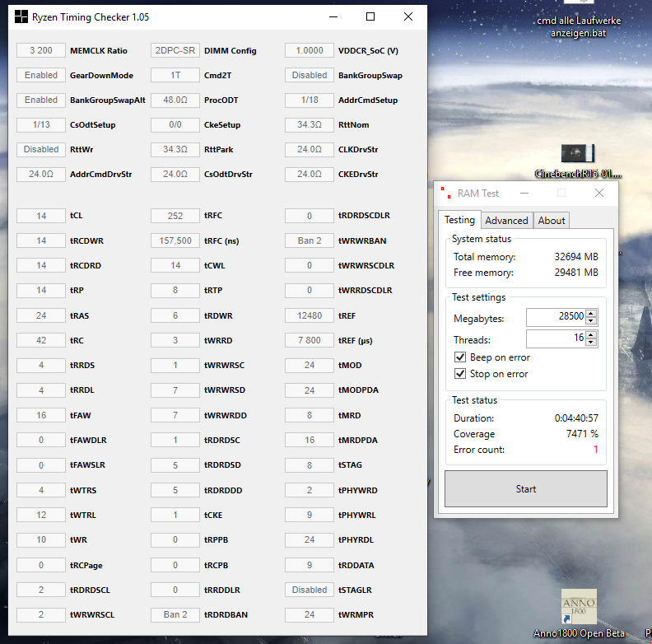
Task: Minimize the RAM Test window
Action: [x=524, y=193]
